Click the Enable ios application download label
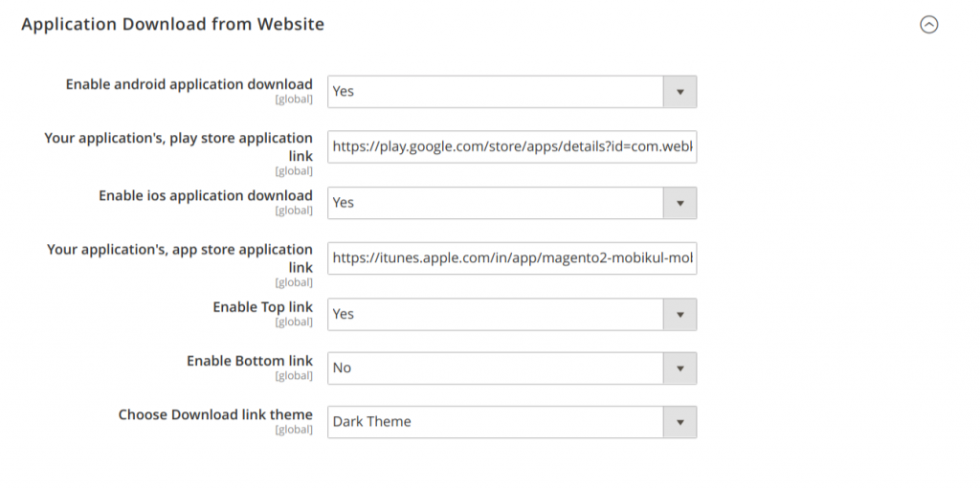The image size is (980, 489). [205, 195]
